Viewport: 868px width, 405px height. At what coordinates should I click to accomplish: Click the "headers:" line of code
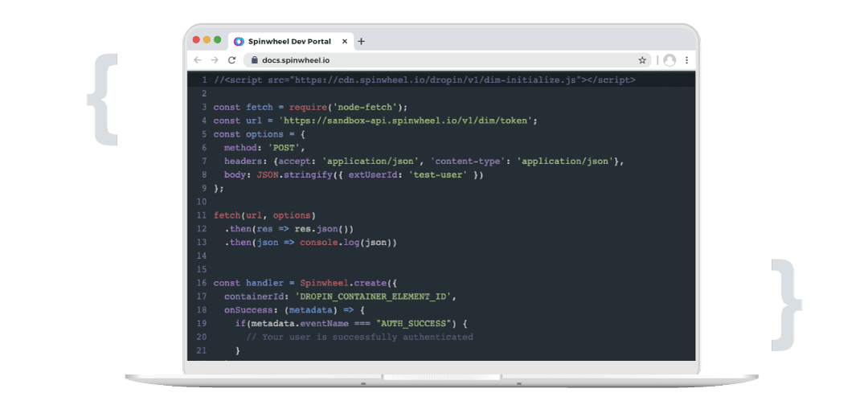pos(424,161)
